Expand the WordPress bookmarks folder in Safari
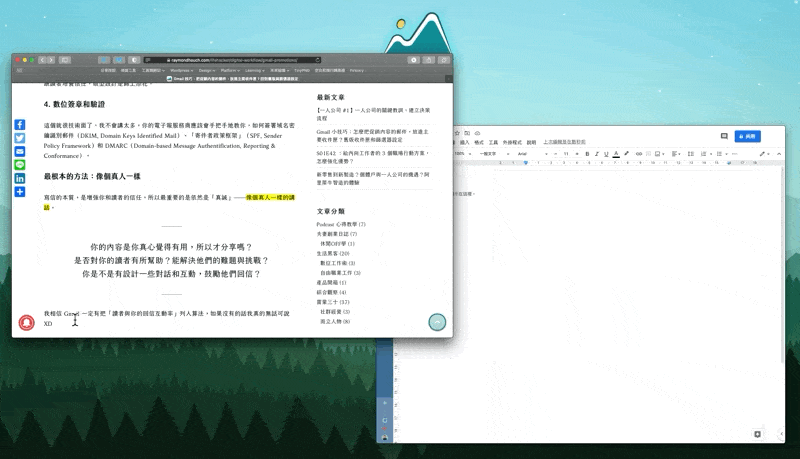Screen dimensions: 800x459 (x=182, y=70)
